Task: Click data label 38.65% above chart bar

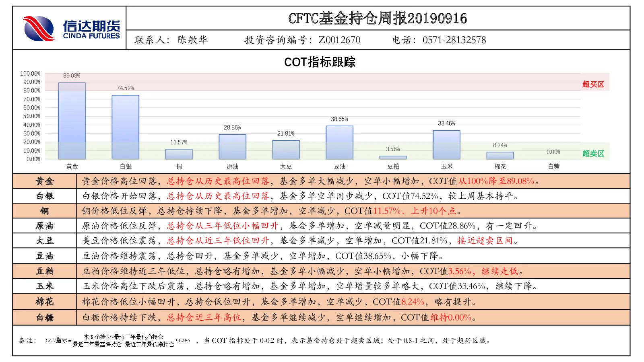Action: 339,119
